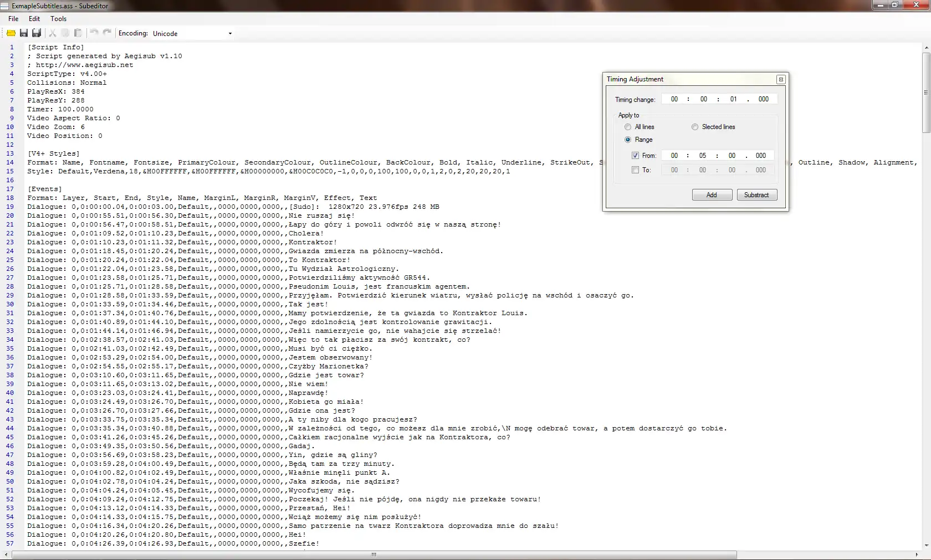Click the Paste clipboard icon in the toolbar

click(x=78, y=33)
